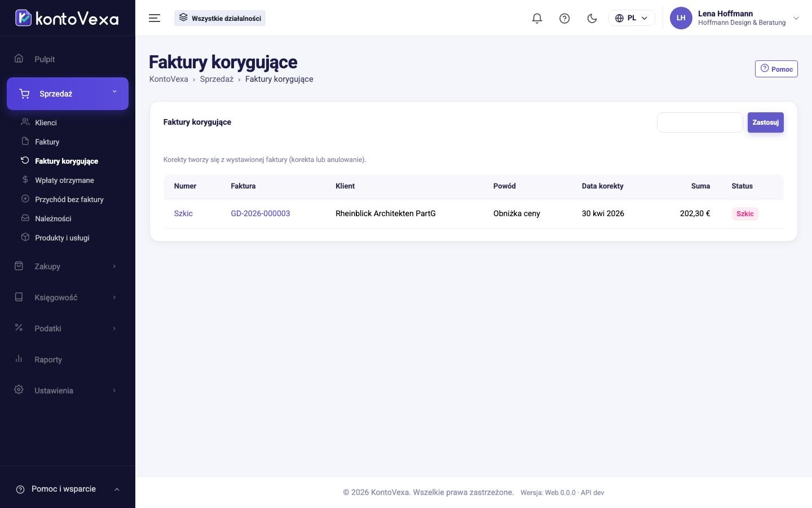Open the Wszystkie działalności selector

coord(220,18)
